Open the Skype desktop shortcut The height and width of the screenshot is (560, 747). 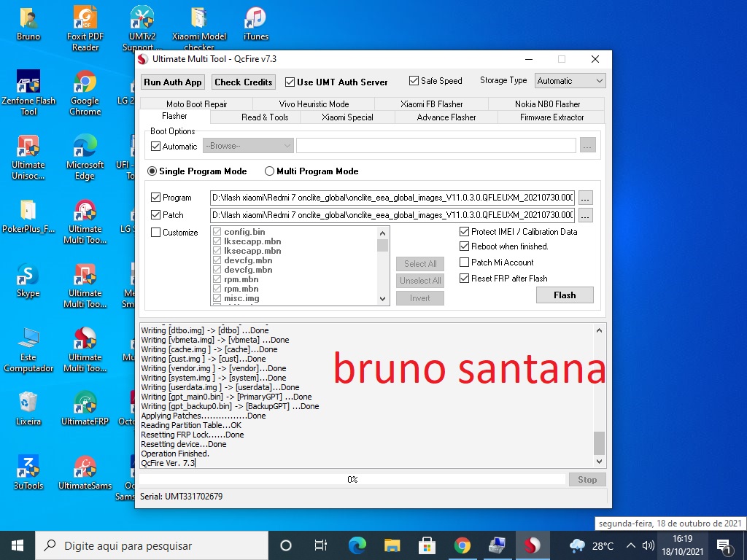click(x=28, y=280)
